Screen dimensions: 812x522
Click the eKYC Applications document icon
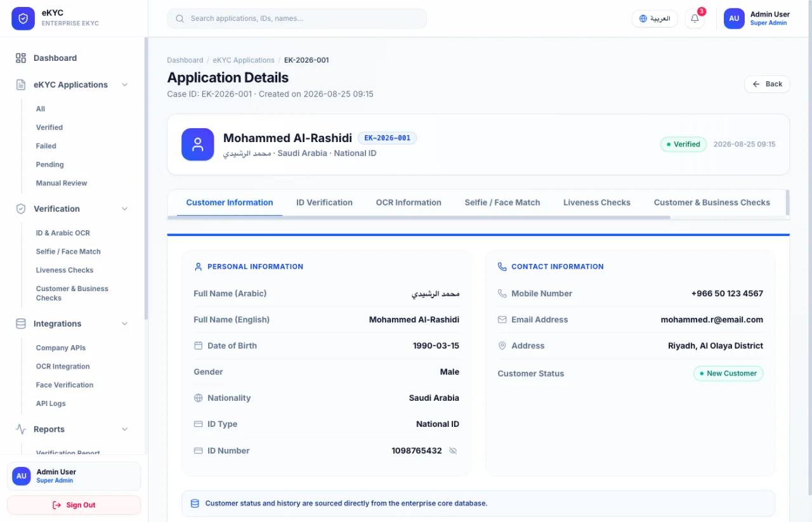click(21, 84)
